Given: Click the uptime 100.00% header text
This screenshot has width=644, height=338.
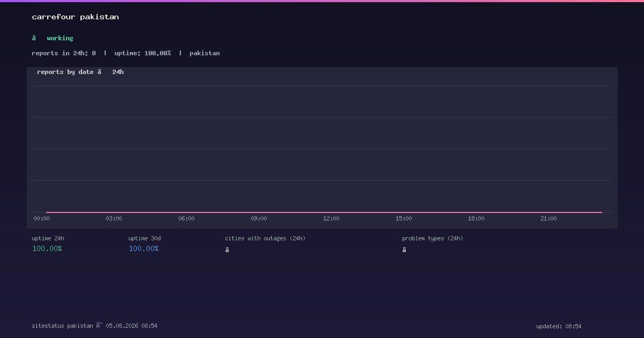Looking at the screenshot, I should pos(143,53).
